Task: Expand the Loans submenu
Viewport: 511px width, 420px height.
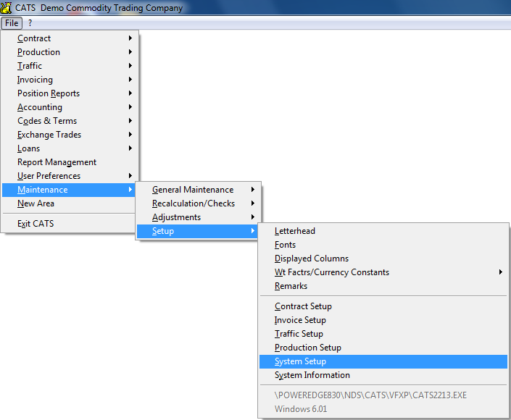Action: 70,148
